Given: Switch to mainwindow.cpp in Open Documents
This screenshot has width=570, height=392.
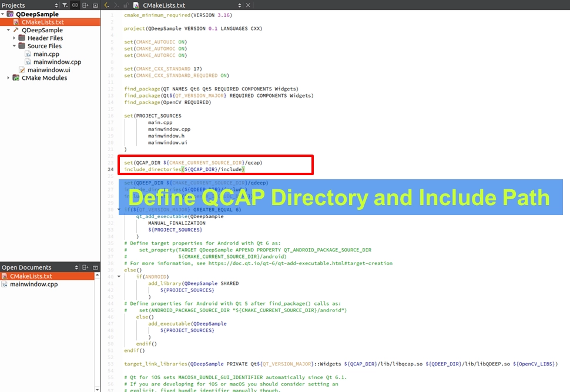Looking at the screenshot, I should coord(34,284).
